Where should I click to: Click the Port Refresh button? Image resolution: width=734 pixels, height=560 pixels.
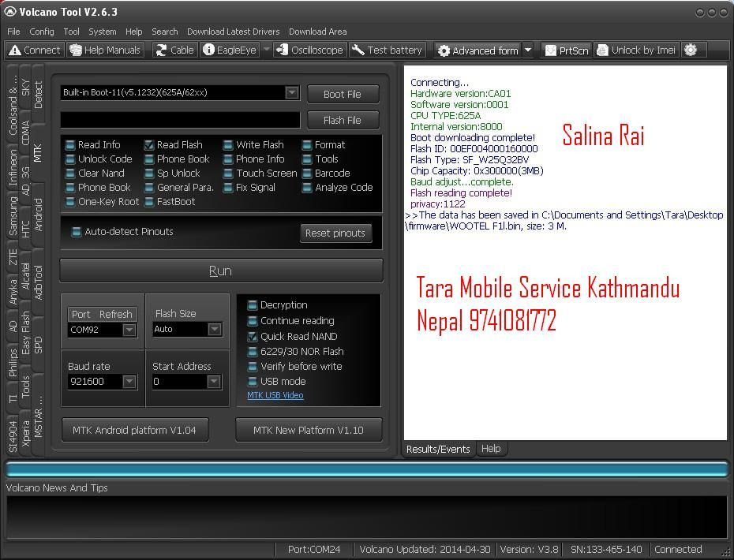coord(102,315)
